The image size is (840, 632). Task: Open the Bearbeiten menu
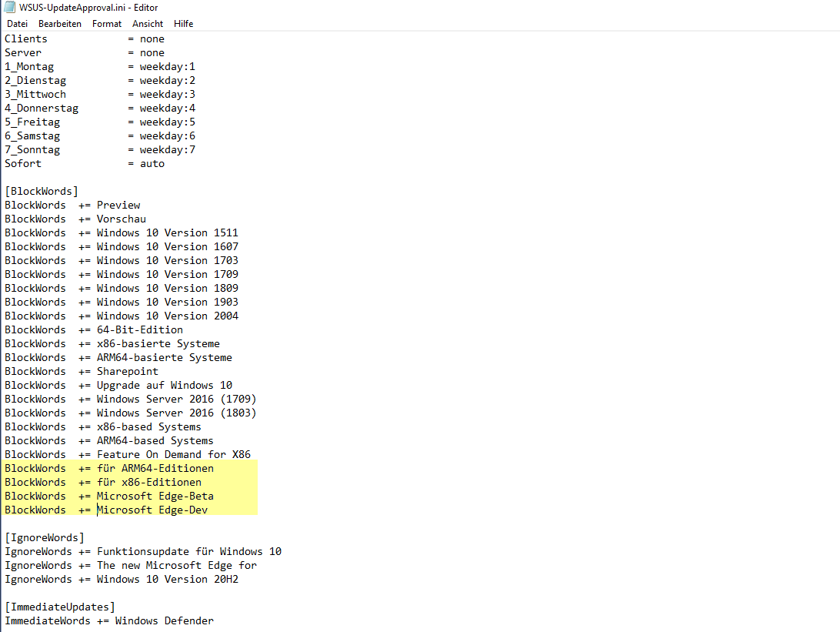(x=60, y=24)
